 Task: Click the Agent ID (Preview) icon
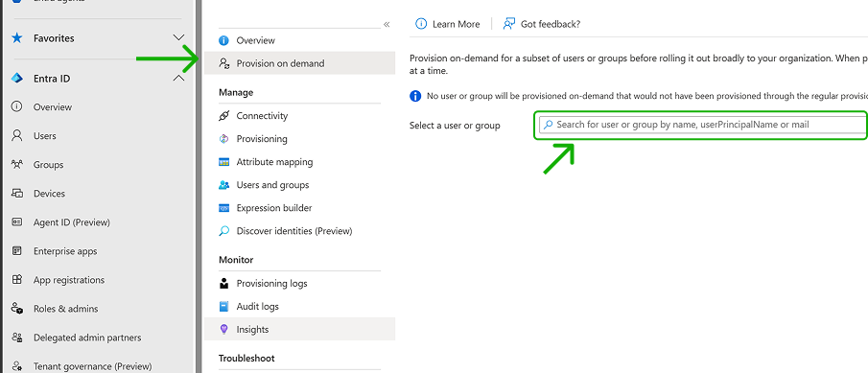click(17, 221)
